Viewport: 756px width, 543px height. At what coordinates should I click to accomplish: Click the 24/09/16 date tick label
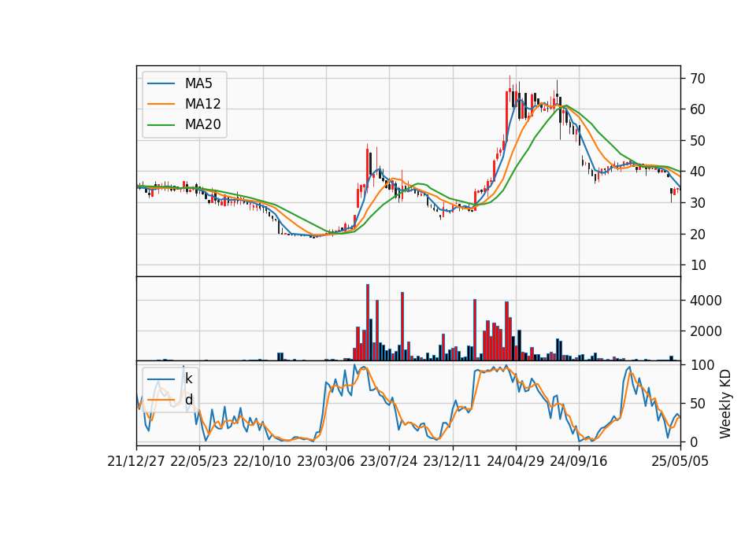pos(578,461)
